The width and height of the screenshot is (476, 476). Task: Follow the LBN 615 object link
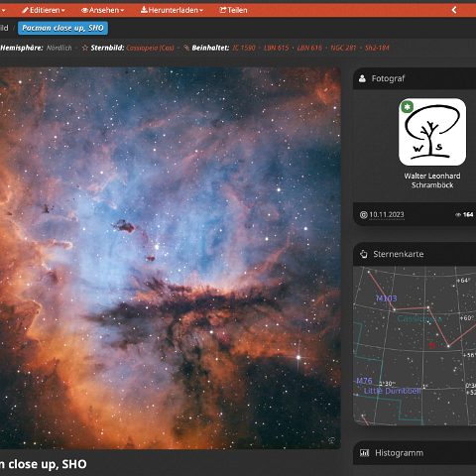[x=277, y=48]
